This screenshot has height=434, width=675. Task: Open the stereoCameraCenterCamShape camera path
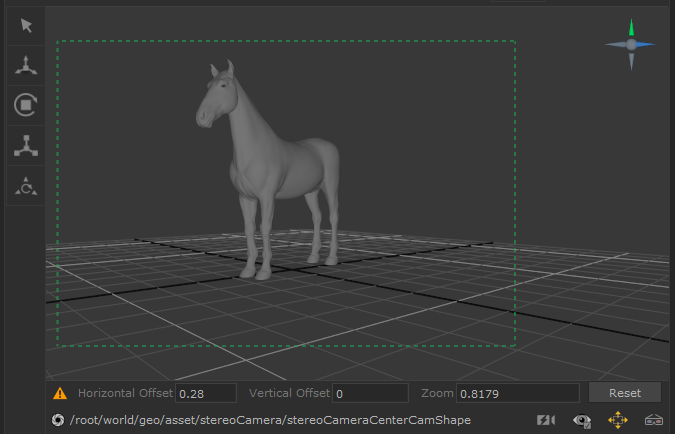tap(270, 420)
